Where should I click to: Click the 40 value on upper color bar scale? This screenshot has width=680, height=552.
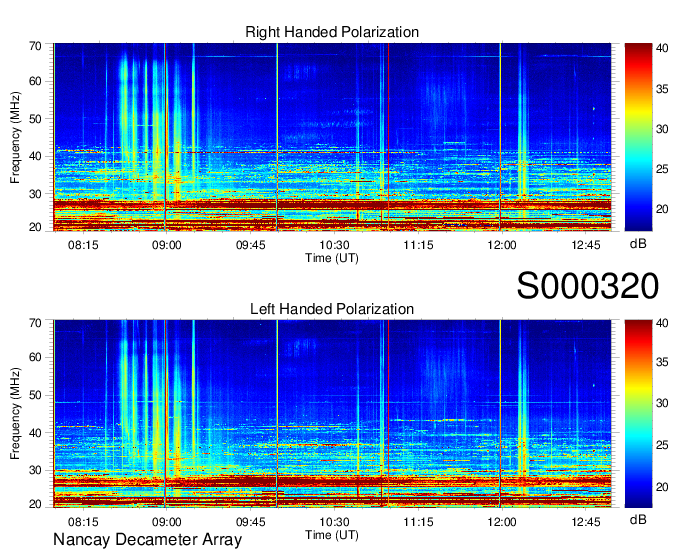[662, 48]
